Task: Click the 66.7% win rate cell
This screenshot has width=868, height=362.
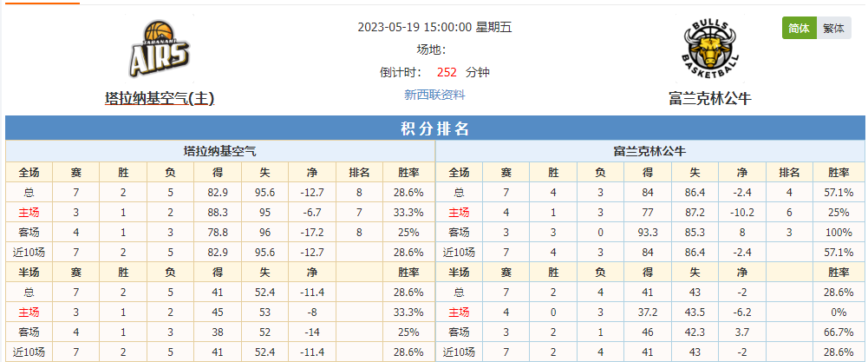Action: pyautogui.click(x=839, y=332)
